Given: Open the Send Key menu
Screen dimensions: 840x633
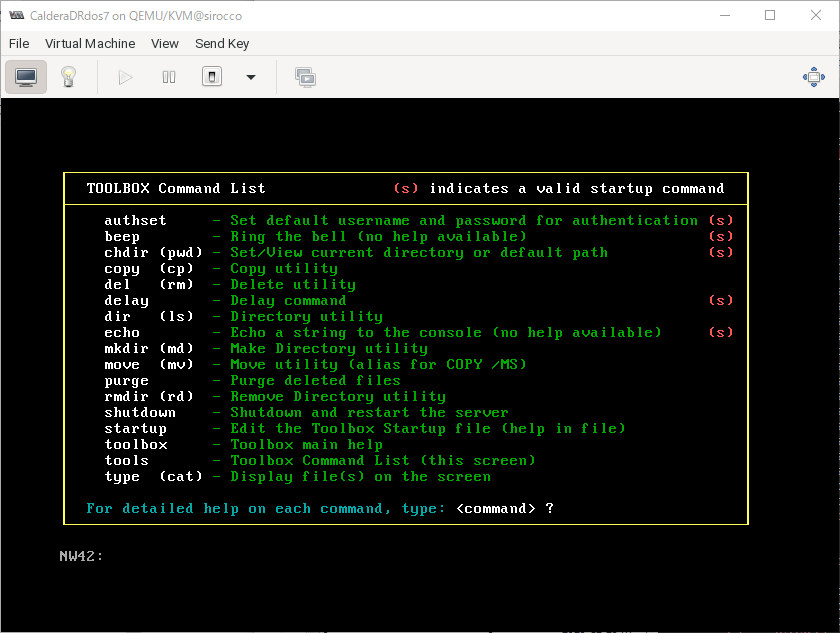Looking at the screenshot, I should (222, 43).
